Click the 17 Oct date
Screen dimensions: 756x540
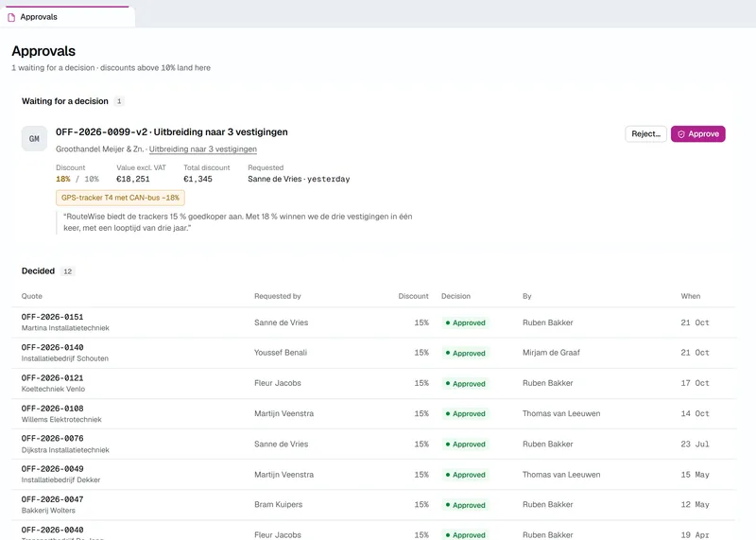click(x=695, y=383)
